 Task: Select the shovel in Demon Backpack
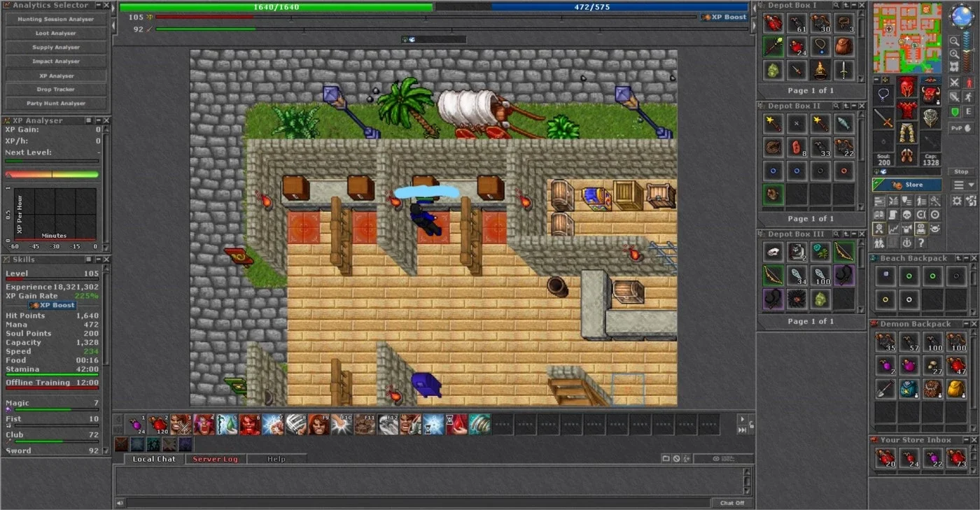click(885, 388)
